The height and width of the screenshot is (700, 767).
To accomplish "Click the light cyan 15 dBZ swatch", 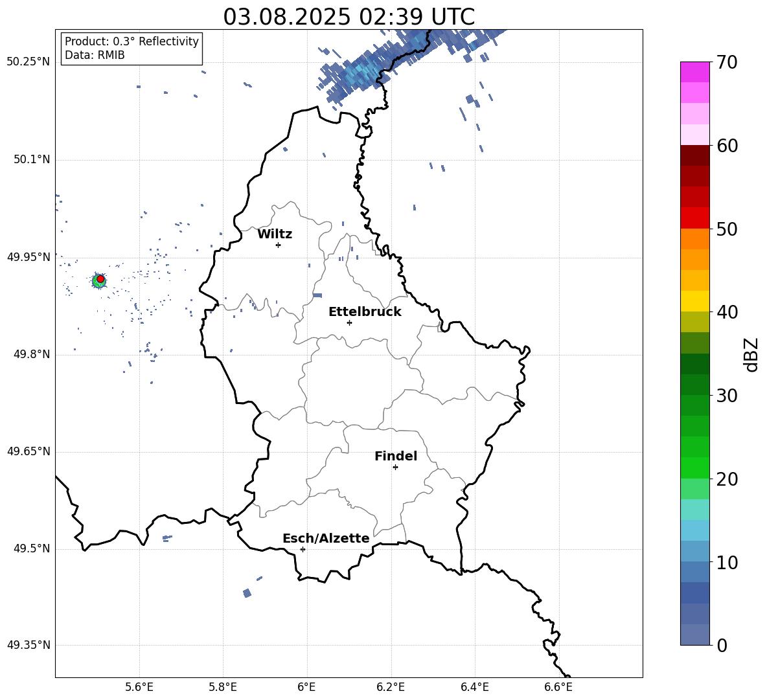I will [x=694, y=510].
